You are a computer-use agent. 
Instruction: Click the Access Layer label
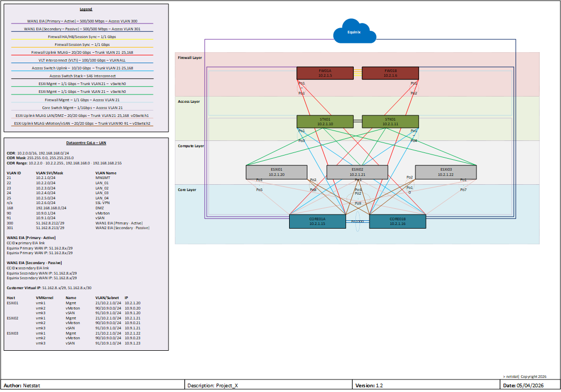tap(189, 102)
